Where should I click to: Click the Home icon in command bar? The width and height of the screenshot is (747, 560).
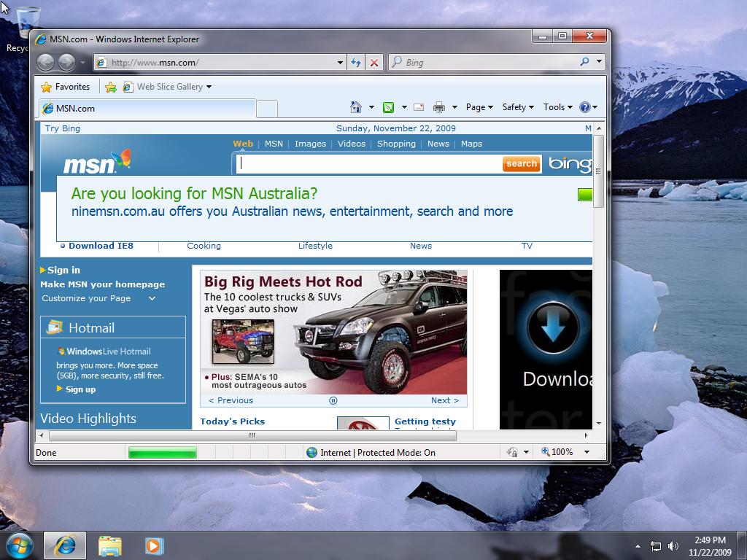coord(356,107)
